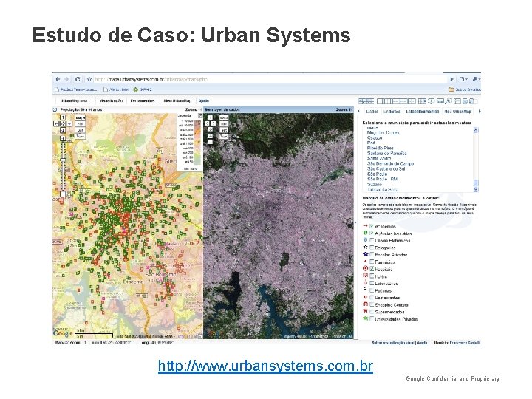Open the browser page menu icon

point(463,79)
